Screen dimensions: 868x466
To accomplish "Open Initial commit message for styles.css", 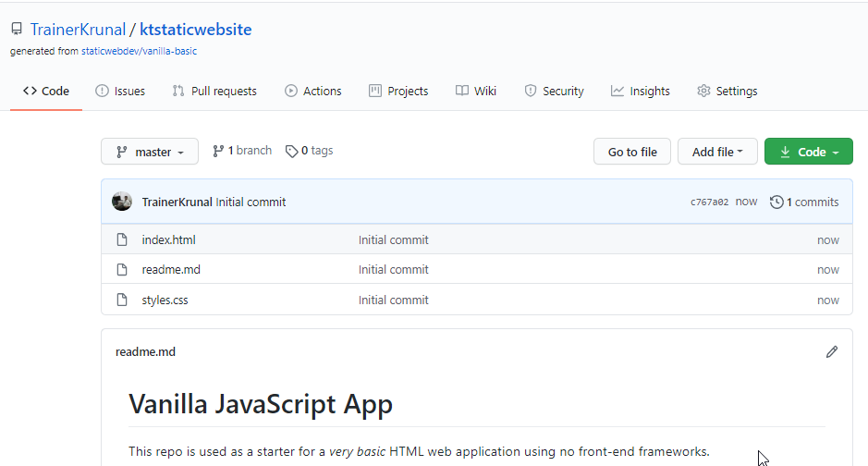I will coord(394,300).
